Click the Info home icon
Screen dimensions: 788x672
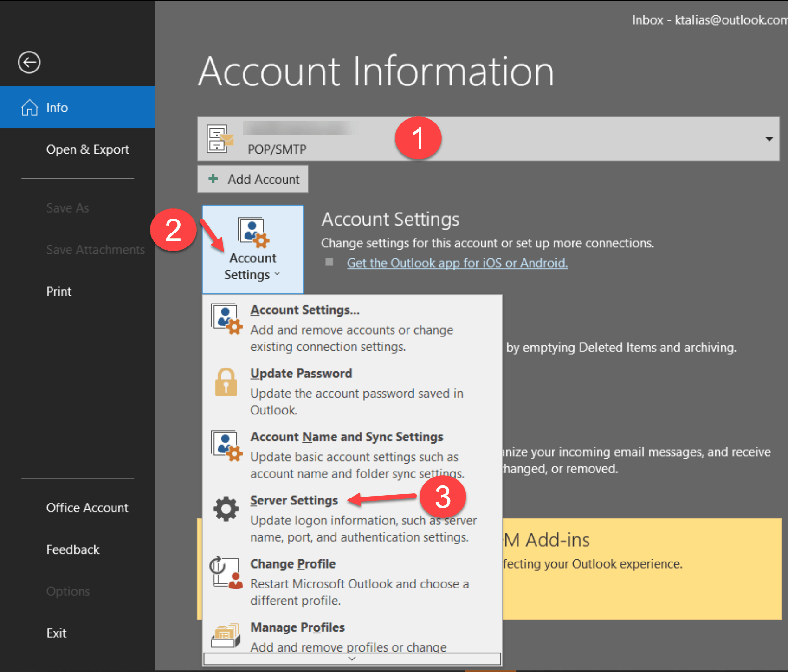tap(30, 107)
